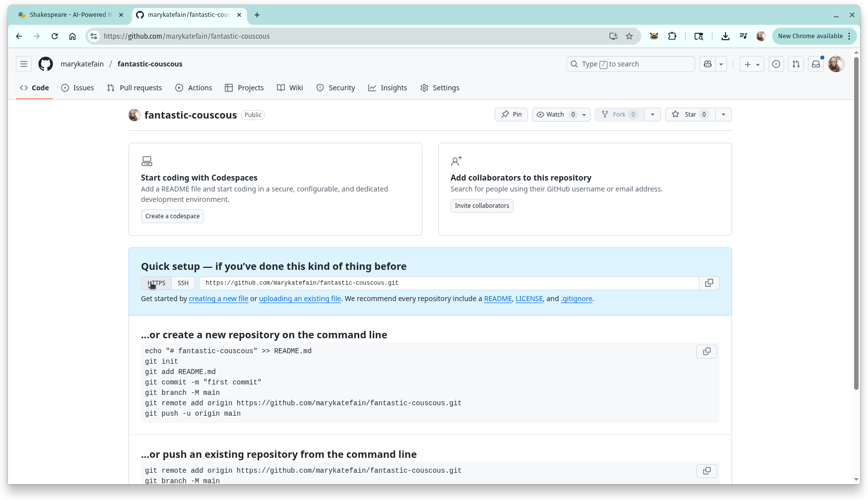Copy the new repository command-line instructions
Viewport: 868px width, 500px height.
tap(706, 351)
